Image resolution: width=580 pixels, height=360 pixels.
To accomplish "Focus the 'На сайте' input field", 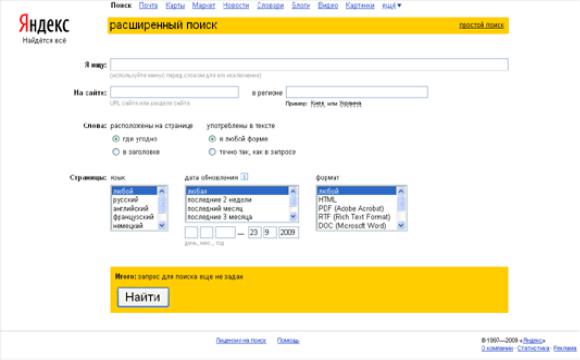I will click(x=175, y=92).
